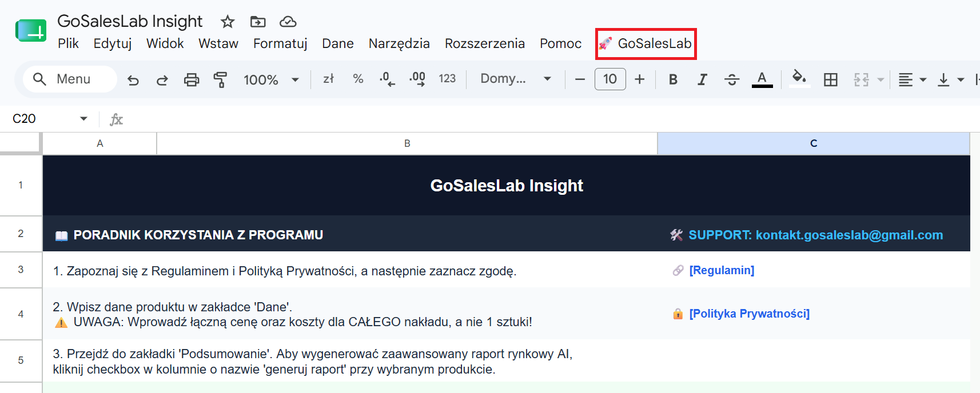Toggle italic formatting
Image resolution: width=980 pixels, height=393 pixels.
702,79
